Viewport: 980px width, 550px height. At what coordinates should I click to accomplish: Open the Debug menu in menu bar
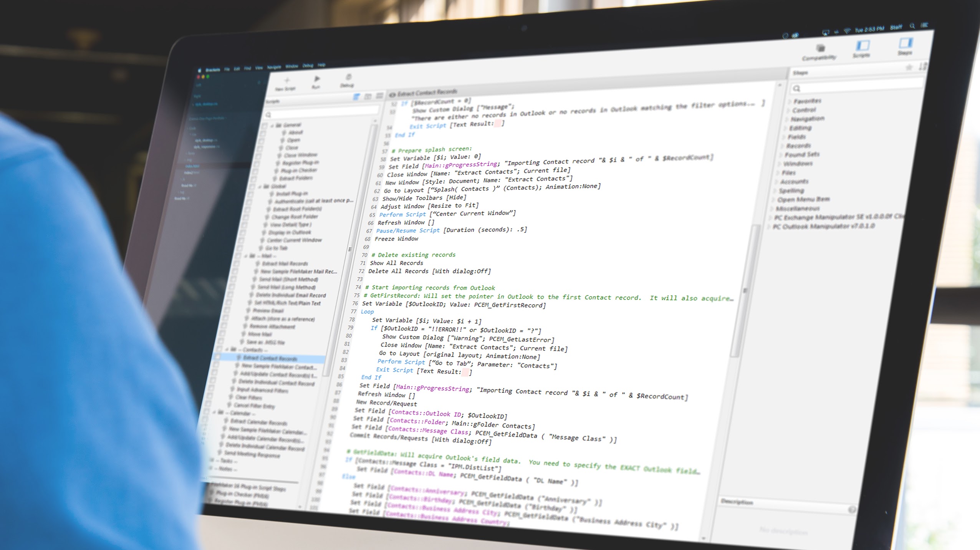pyautogui.click(x=308, y=66)
